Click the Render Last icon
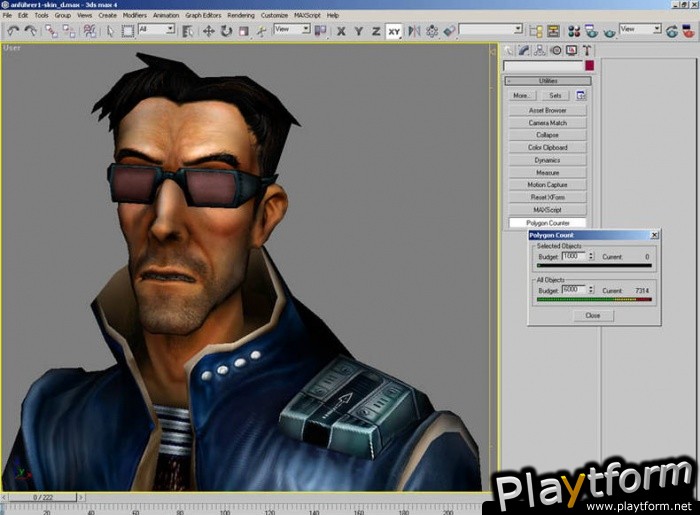The width and height of the screenshot is (700, 515). 671,31
